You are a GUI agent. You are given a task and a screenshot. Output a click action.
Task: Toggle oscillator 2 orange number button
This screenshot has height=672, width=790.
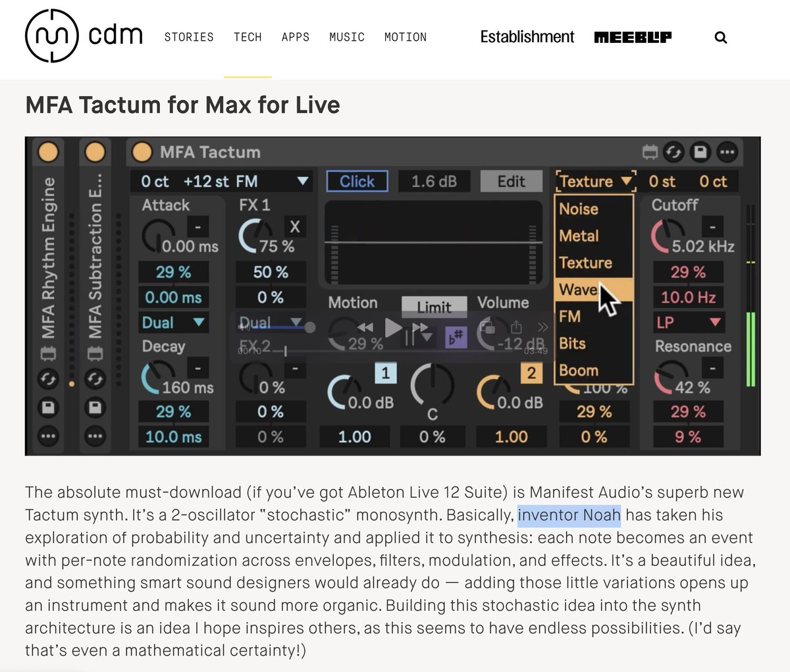[x=531, y=374]
